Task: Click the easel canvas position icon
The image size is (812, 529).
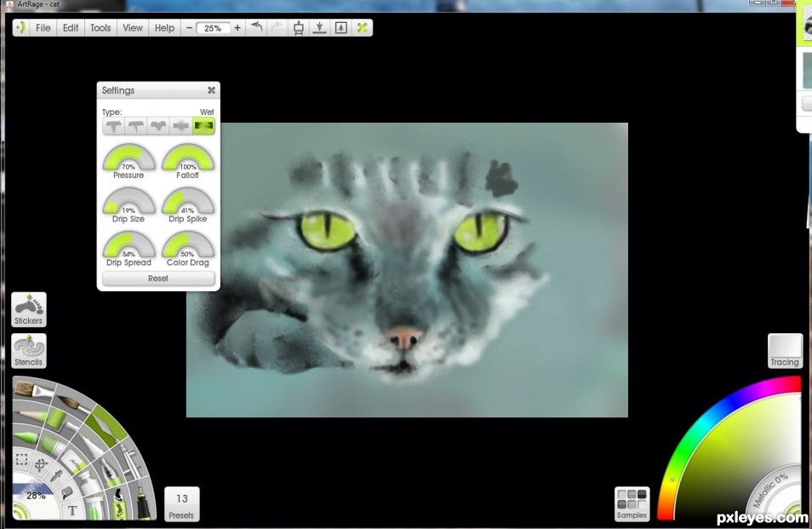Action: click(298, 27)
